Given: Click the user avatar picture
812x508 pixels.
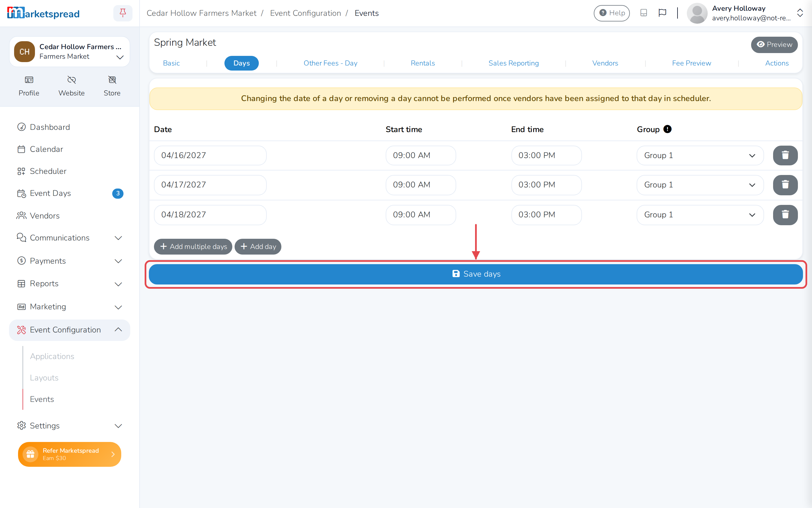Looking at the screenshot, I should click(697, 13).
